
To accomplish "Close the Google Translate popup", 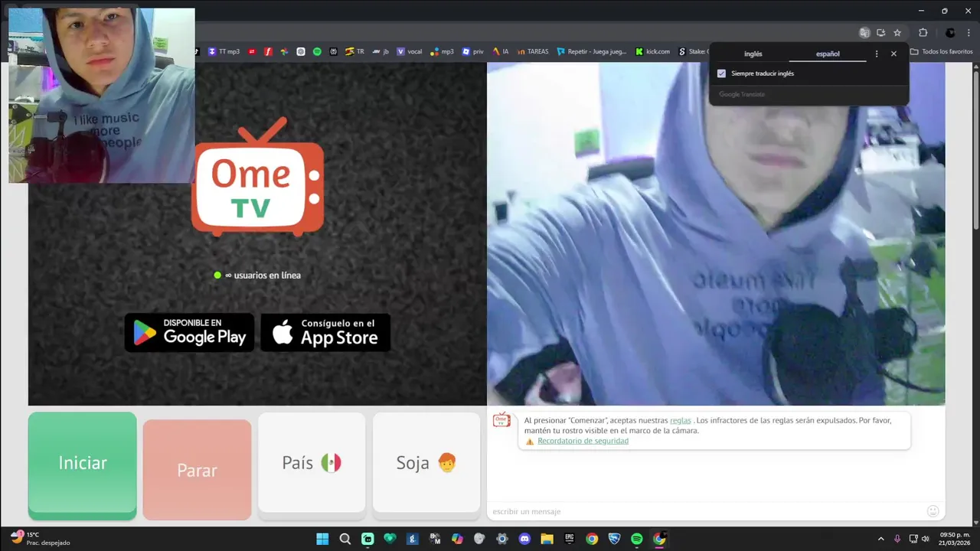I will pyautogui.click(x=893, y=54).
